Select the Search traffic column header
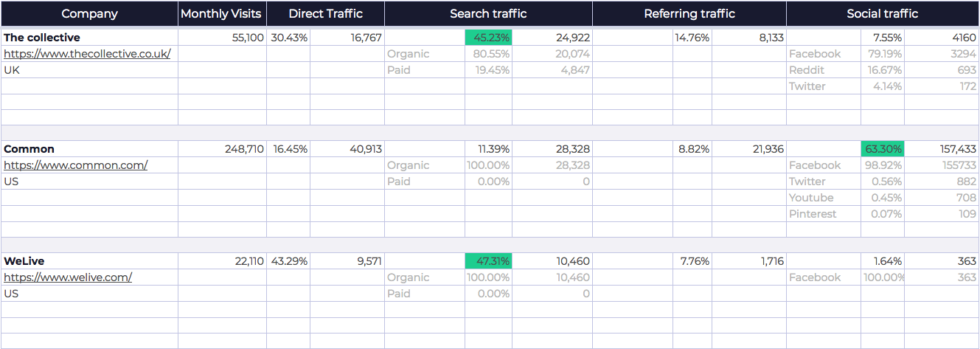 tap(488, 14)
